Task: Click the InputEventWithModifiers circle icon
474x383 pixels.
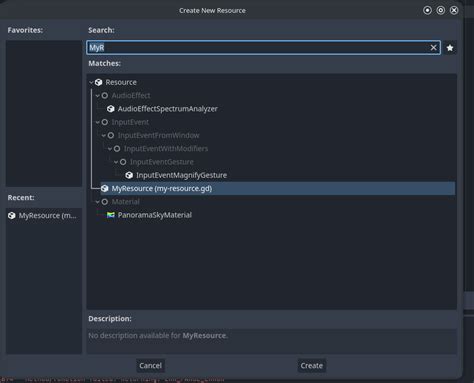Action: pos(117,149)
